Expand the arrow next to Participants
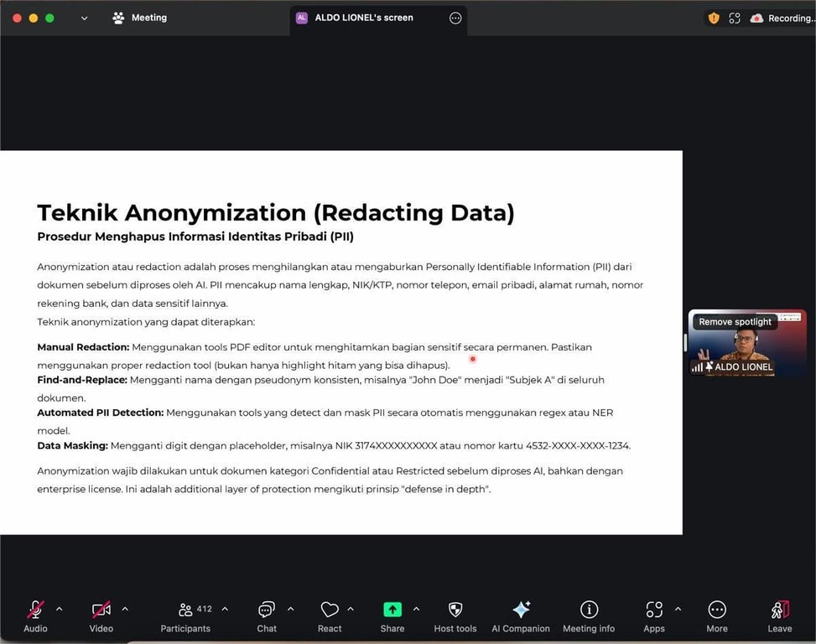Image resolution: width=816 pixels, height=644 pixels. (x=225, y=609)
